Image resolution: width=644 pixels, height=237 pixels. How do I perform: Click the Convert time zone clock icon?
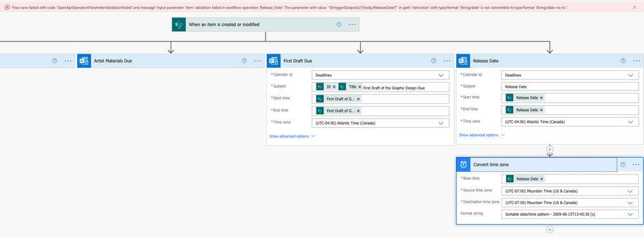tap(463, 165)
